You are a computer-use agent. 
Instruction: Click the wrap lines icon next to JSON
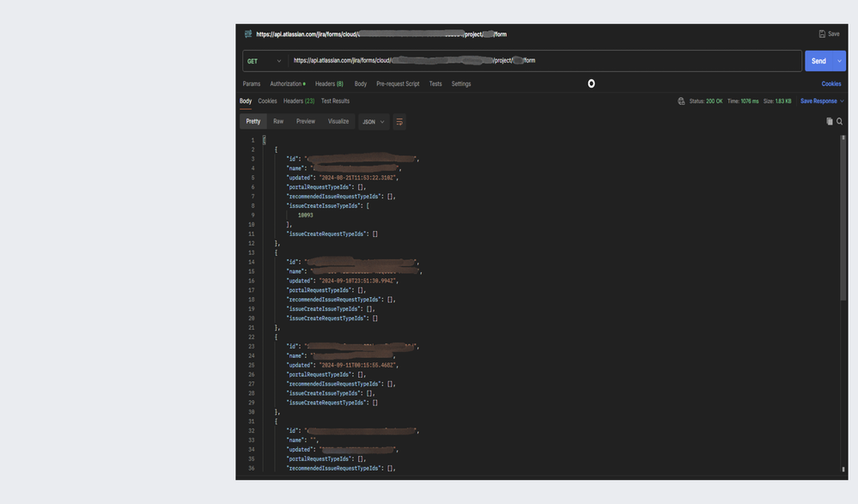click(x=399, y=121)
